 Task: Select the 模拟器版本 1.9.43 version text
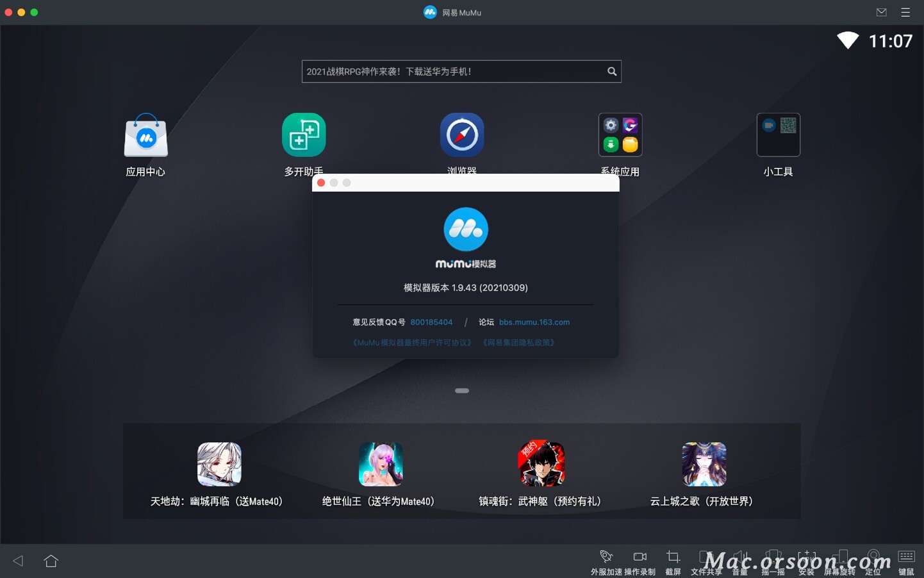pyautogui.click(x=466, y=288)
